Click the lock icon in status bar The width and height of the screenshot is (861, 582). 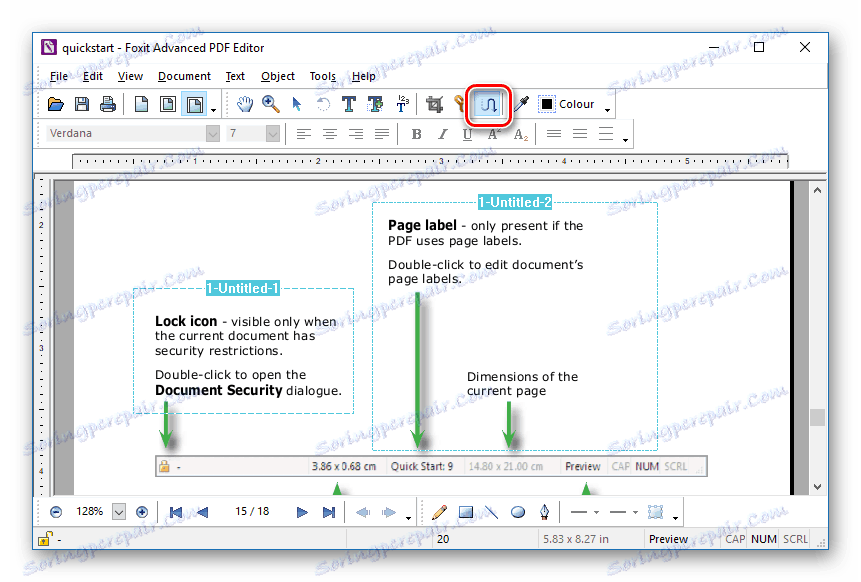pyautogui.click(x=45, y=539)
